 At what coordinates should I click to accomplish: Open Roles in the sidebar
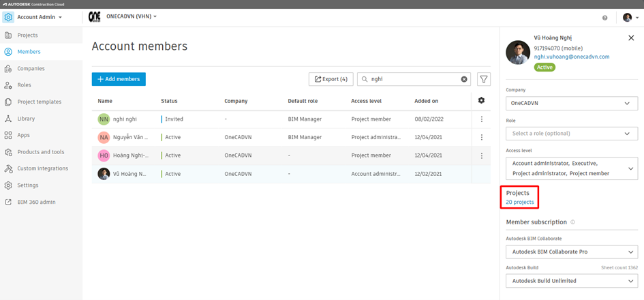point(24,85)
